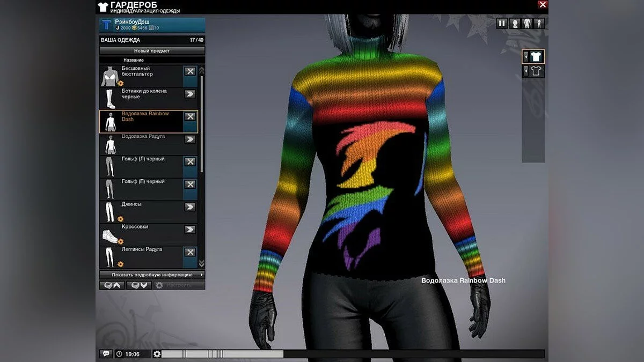
Task: Click the Название column header
Action: pos(134,60)
